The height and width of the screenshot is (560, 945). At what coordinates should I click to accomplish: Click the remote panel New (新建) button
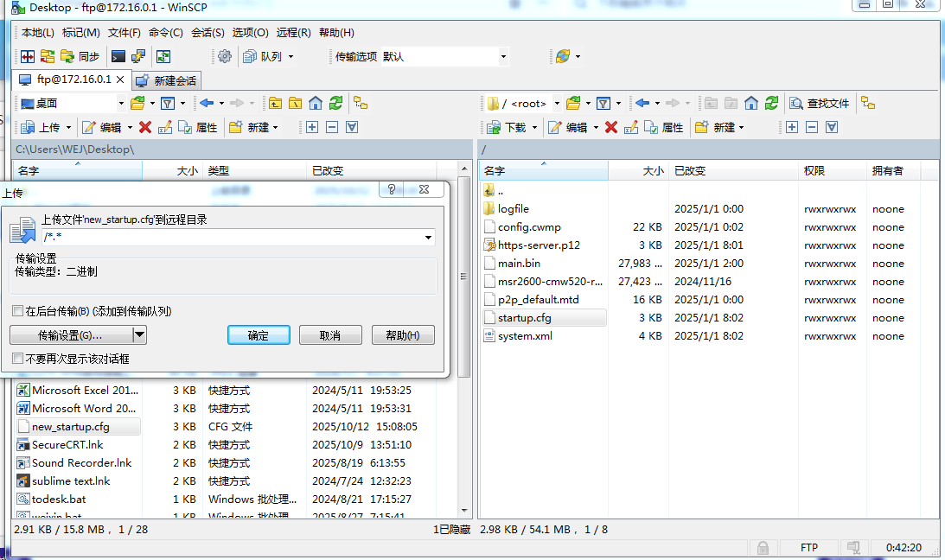coord(715,127)
